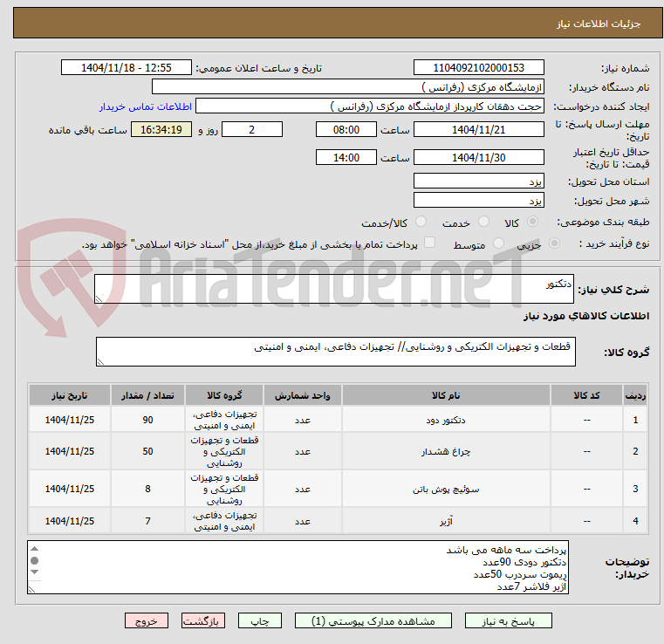The height and width of the screenshot is (644, 664).
Task: Click the شماره نیاز field 1104092102000153
Action: pyautogui.click(x=478, y=68)
